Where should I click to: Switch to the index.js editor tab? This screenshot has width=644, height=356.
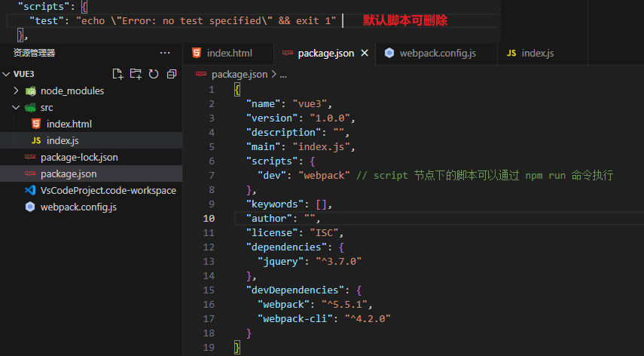click(x=542, y=53)
